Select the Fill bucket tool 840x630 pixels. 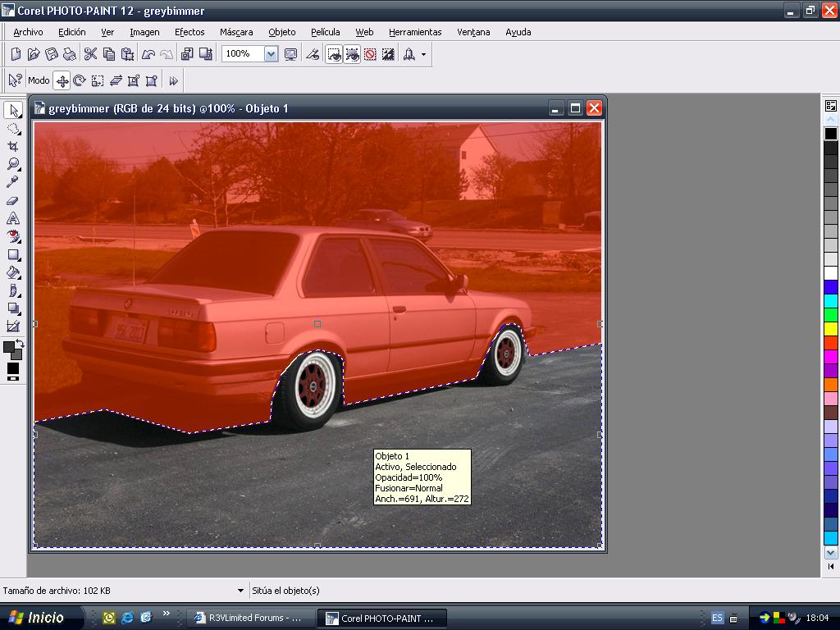click(13, 272)
